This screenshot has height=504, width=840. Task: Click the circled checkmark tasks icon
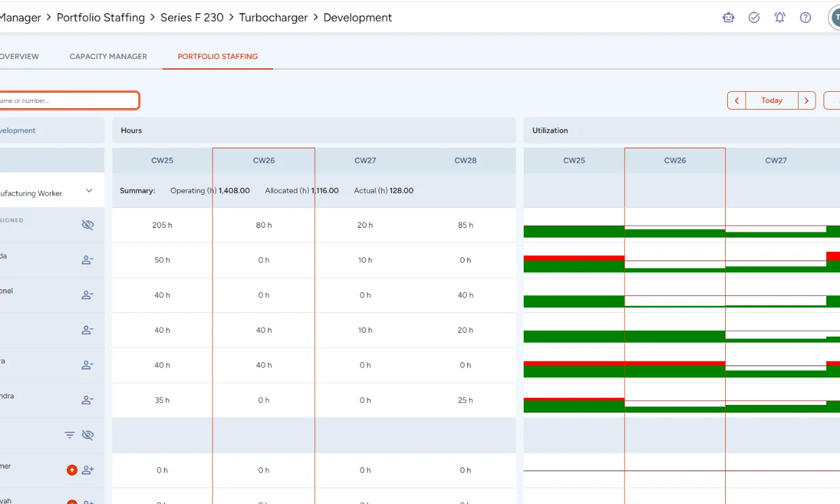754,18
